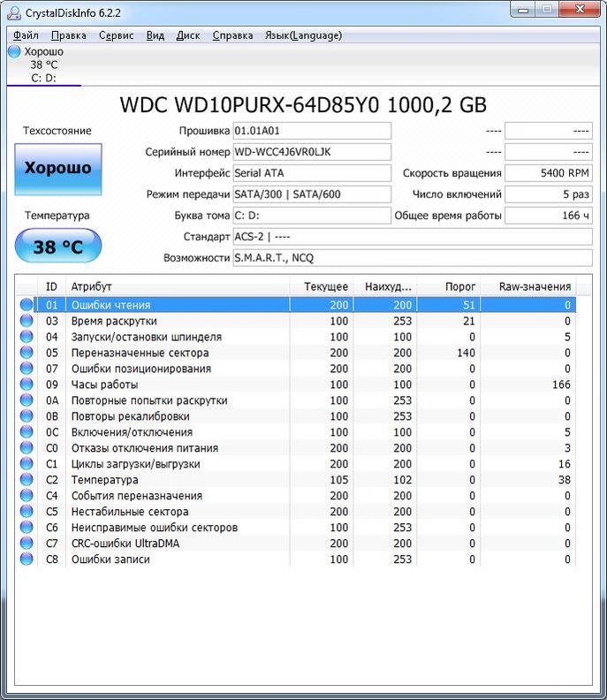The image size is (607, 700).
Task: Click status circle of Нестабильные сектора row
Action: click(x=27, y=511)
